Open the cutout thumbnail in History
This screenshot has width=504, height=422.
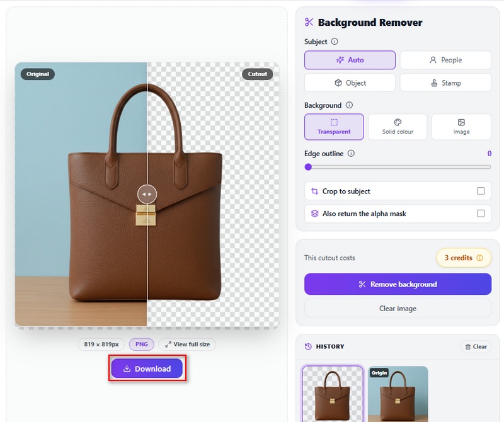click(x=333, y=394)
